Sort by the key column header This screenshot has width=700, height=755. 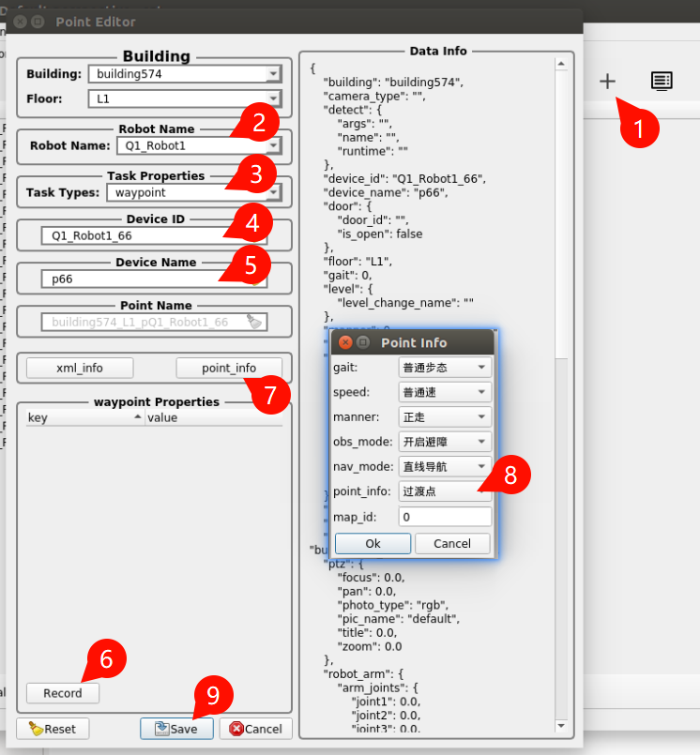click(83, 417)
